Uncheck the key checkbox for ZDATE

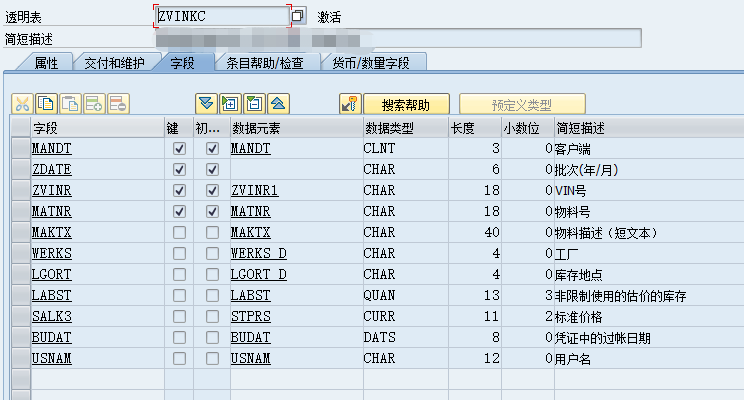tap(179, 169)
